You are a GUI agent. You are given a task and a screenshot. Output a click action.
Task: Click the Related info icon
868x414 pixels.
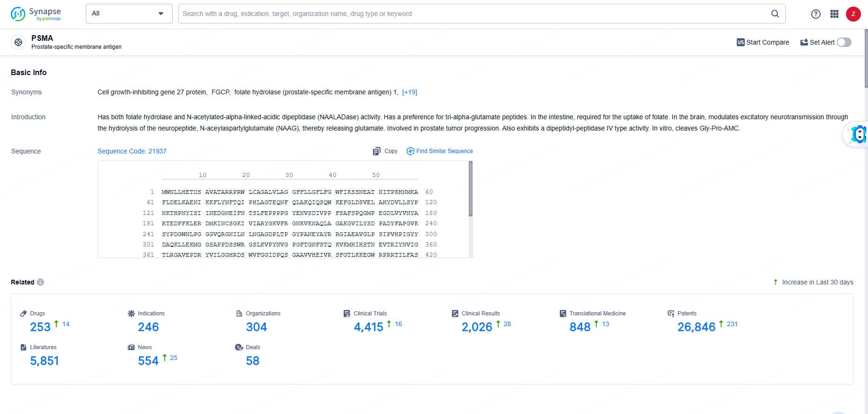40,282
